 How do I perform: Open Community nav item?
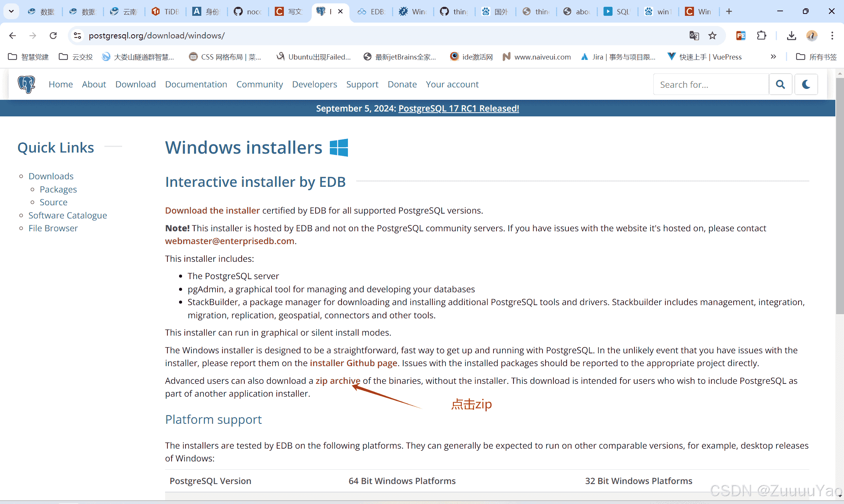pyautogui.click(x=259, y=84)
